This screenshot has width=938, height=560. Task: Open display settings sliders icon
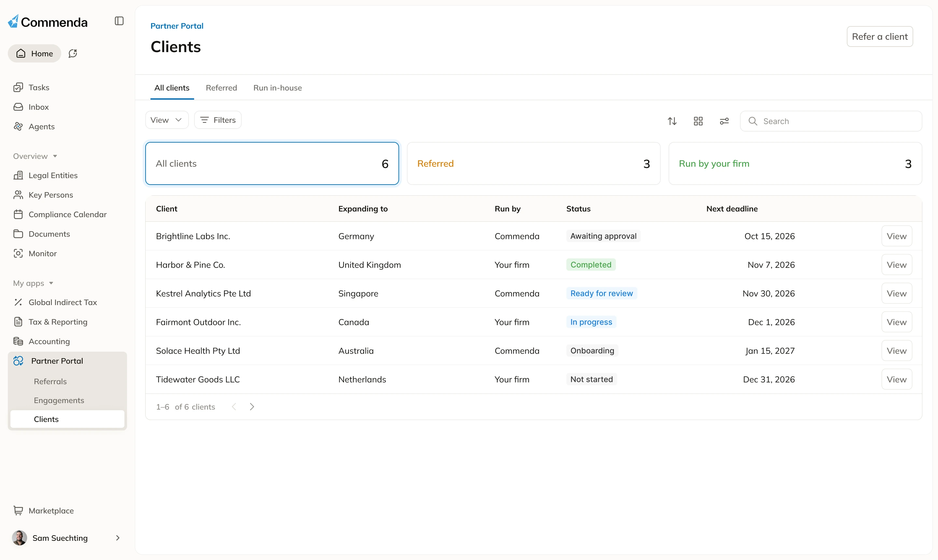[x=724, y=121]
